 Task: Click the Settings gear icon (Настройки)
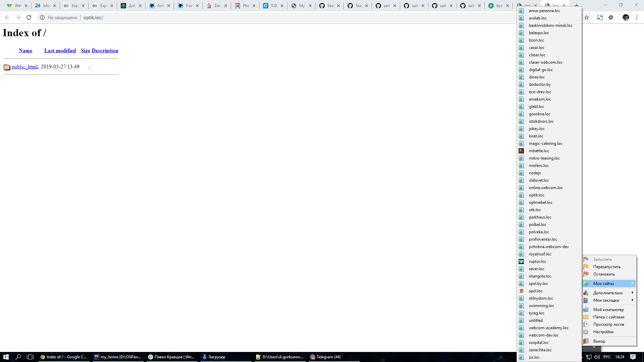tap(586, 332)
